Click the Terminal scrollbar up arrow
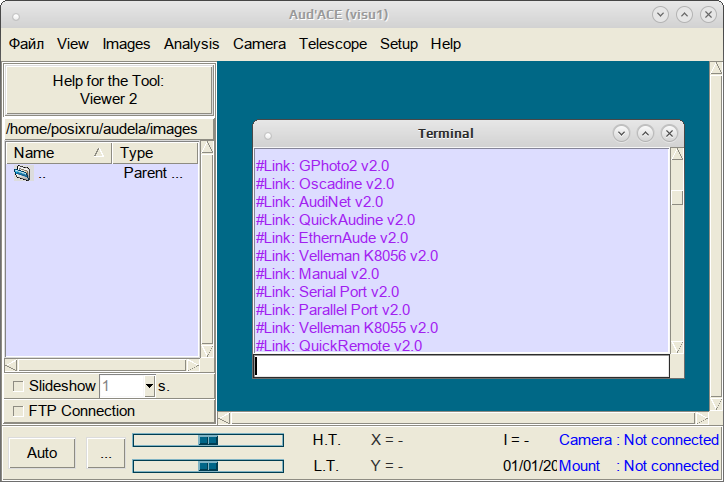724x482 pixels. [x=677, y=154]
